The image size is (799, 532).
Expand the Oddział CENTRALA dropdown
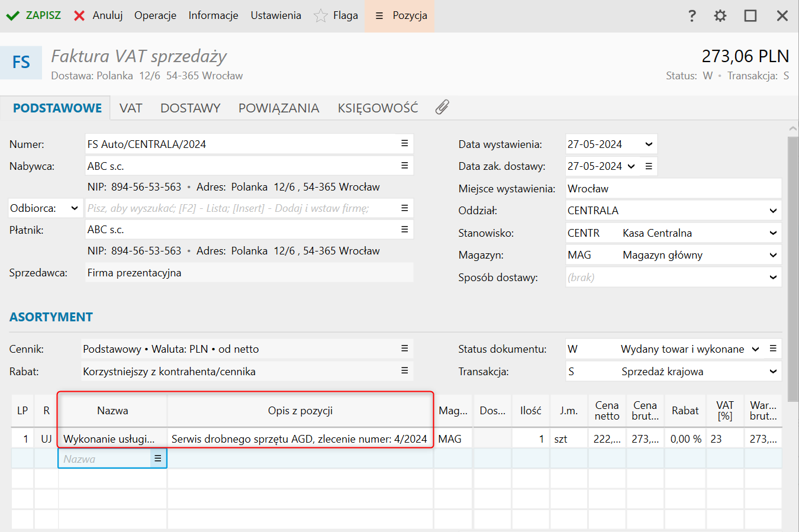click(773, 211)
